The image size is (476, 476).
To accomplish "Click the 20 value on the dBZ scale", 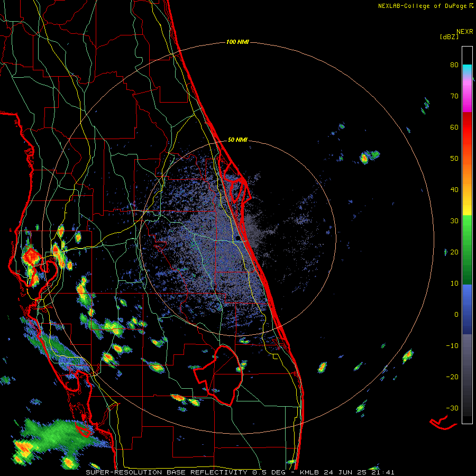I will (x=454, y=252).
